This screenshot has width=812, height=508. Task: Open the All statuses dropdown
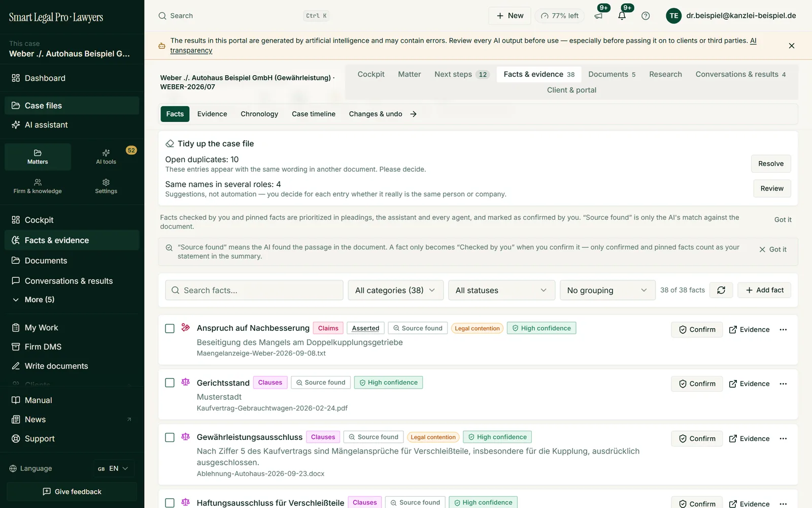pos(501,290)
